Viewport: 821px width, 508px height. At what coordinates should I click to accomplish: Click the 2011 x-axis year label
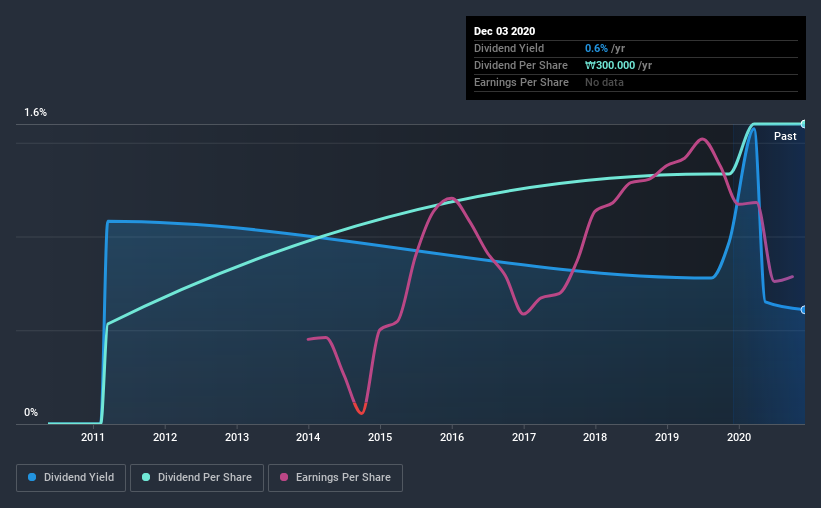click(x=93, y=437)
